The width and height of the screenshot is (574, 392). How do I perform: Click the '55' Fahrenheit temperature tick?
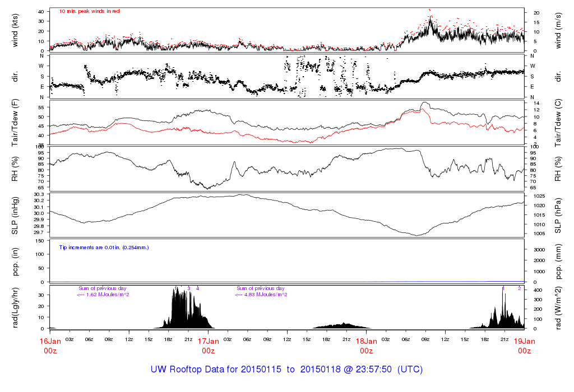[41, 108]
